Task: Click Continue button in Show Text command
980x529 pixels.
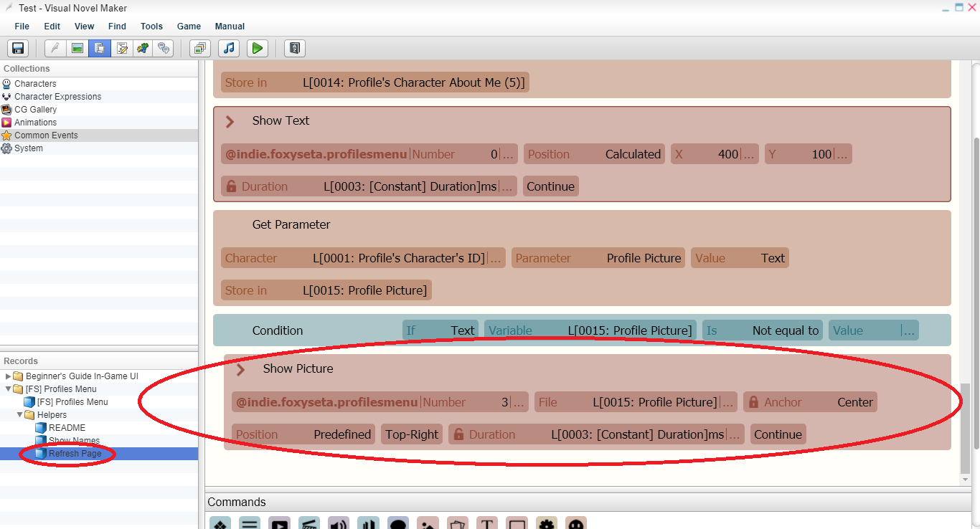Action: (550, 186)
